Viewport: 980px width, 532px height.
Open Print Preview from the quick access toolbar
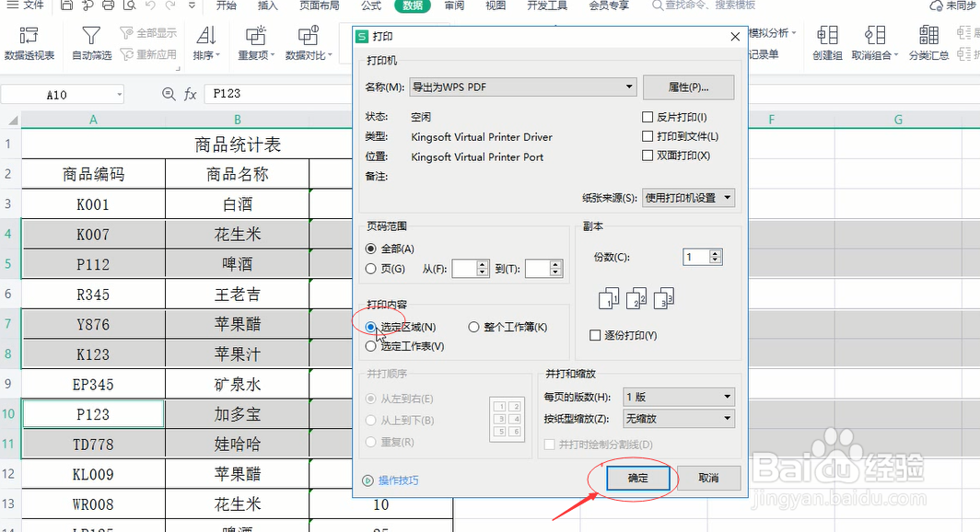tap(129, 6)
